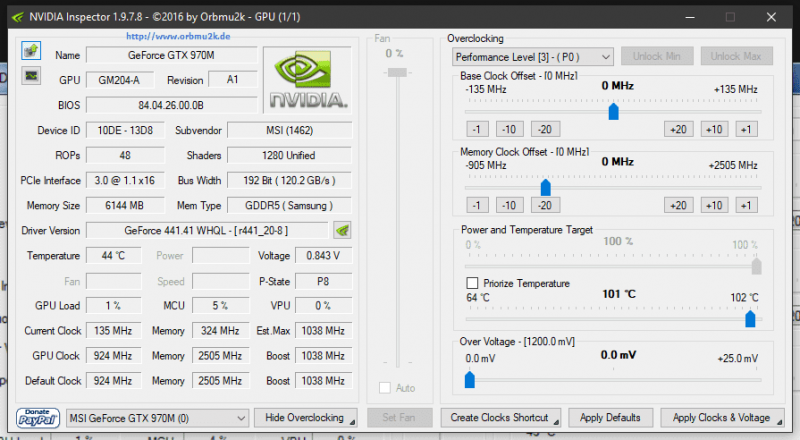Click the Unlock Max button

pos(736,56)
